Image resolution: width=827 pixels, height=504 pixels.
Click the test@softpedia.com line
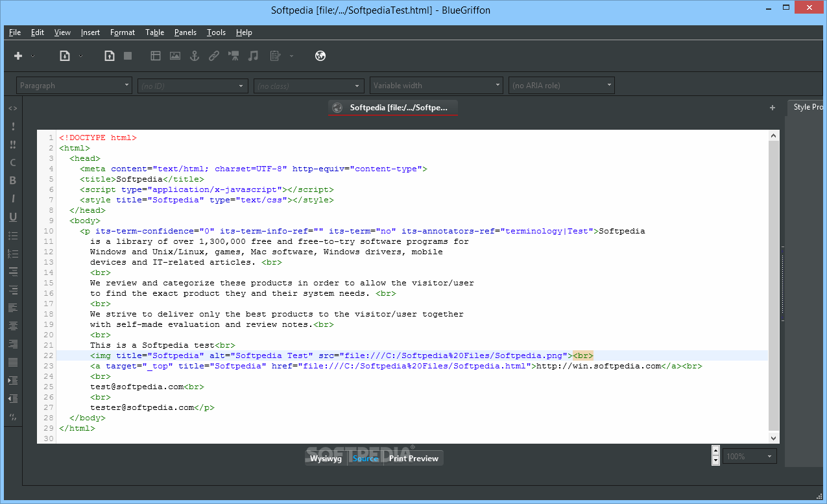[147, 387]
